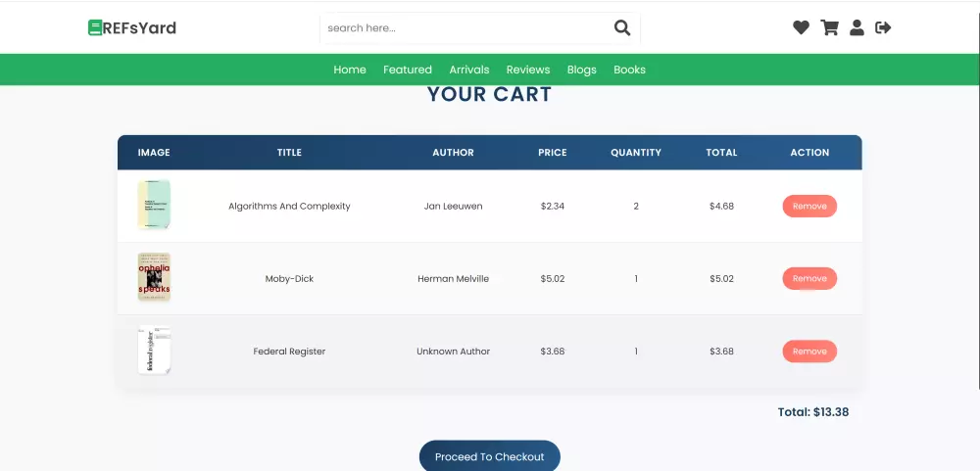Open the Arrivals menu item
The height and width of the screenshot is (471, 980).
(x=469, y=70)
